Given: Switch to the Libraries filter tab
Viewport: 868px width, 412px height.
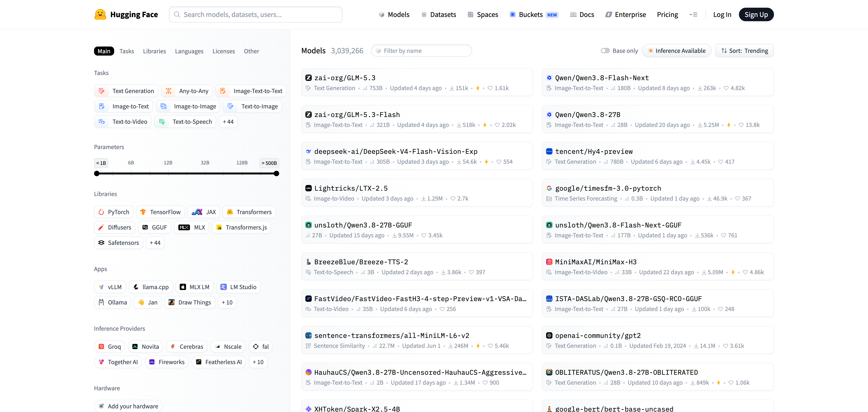Looking at the screenshot, I should (154, 51).
